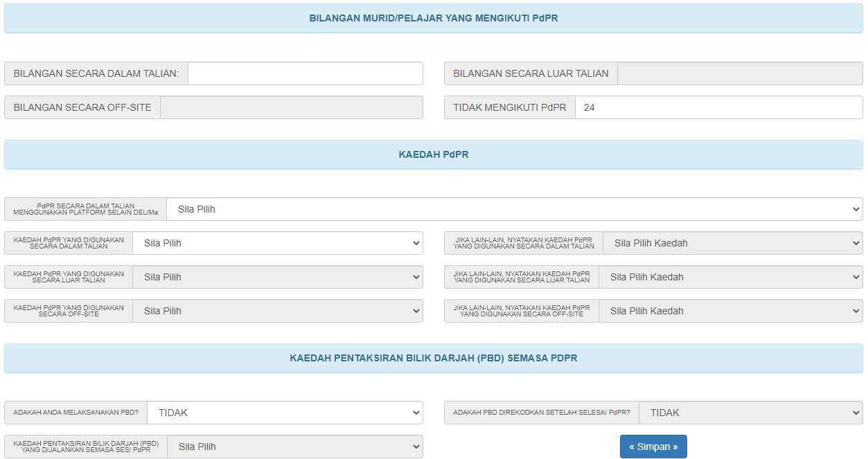Click the Kaedah PdPR section header
The width and height of the screenshot is (868, 459).
(x=434, y=155)
